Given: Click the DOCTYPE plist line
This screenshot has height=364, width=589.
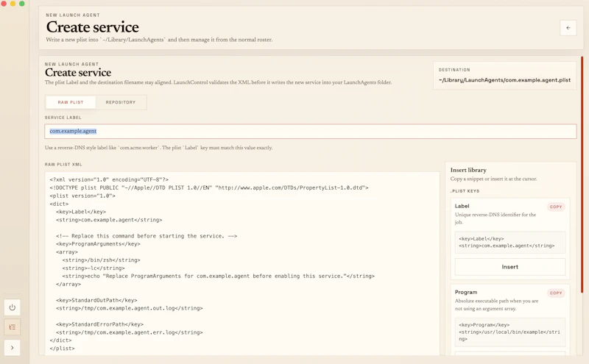Looking at the screenshot, I should click(x=209, y=188).
